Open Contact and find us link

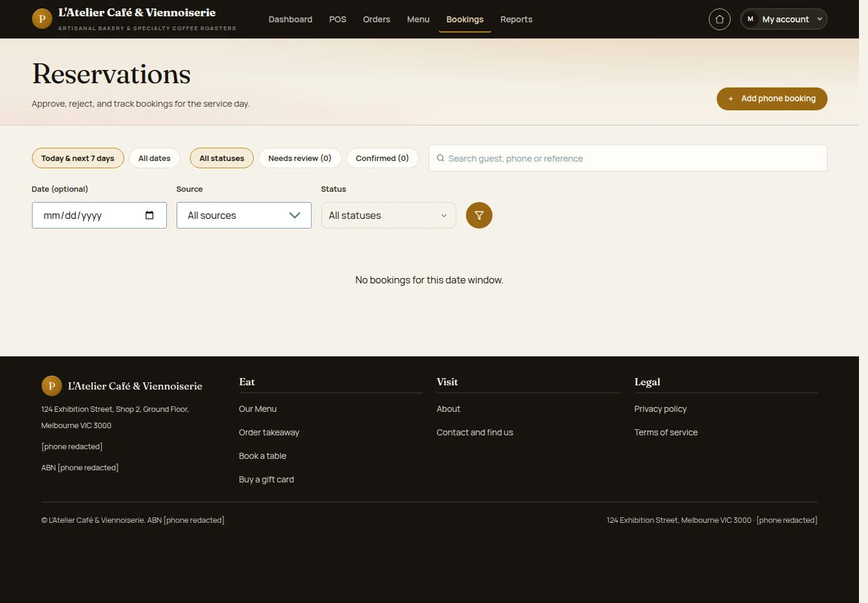(x=475, y=432)
